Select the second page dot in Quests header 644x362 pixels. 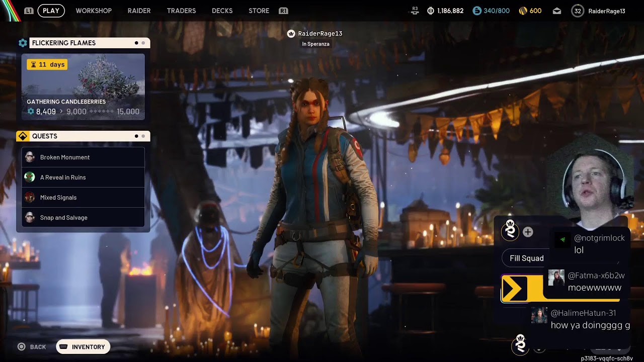(x=143, y=136)
